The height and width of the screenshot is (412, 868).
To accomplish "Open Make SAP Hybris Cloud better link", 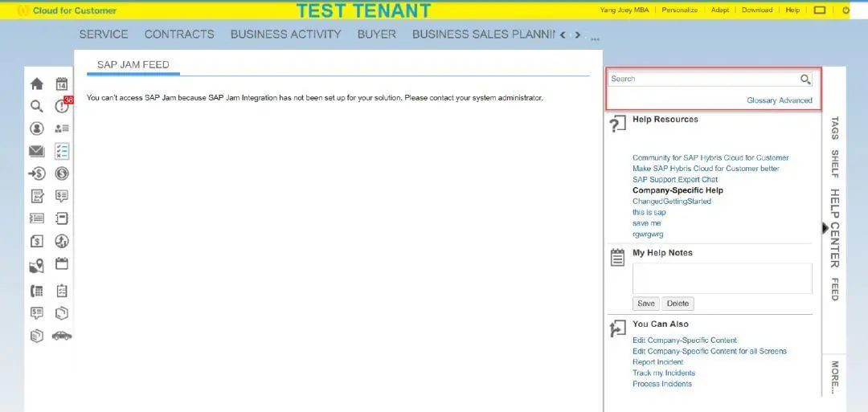I will click(x=706, y=169).
